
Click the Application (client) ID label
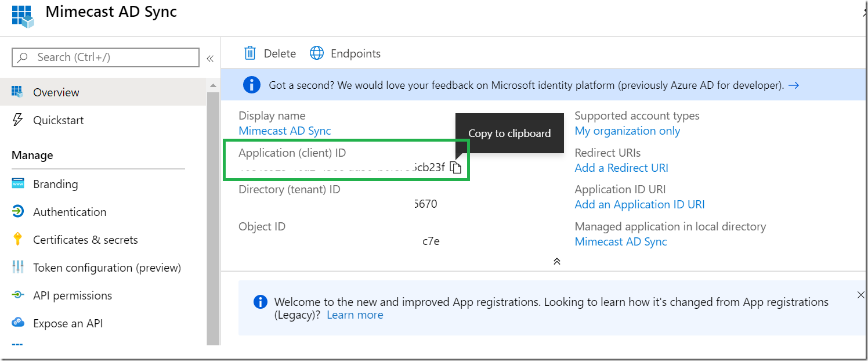click(292, 153)
